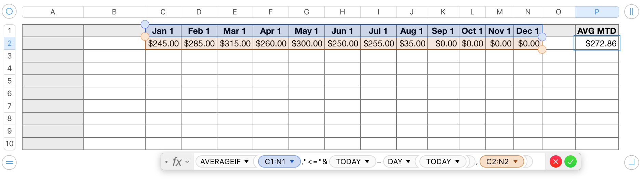644x185 pixels.
Task: Click the $315.00 Mar cell
Action: [235, 43]
